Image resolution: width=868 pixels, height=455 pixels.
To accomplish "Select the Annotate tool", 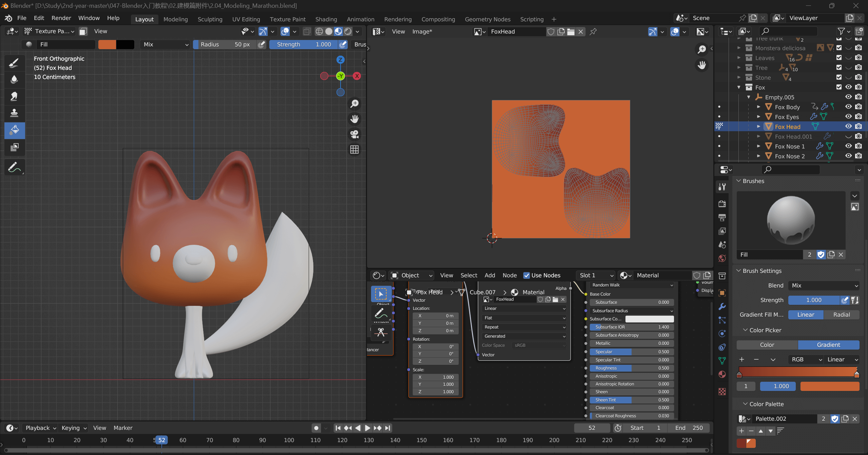I will tap(14, 167).
